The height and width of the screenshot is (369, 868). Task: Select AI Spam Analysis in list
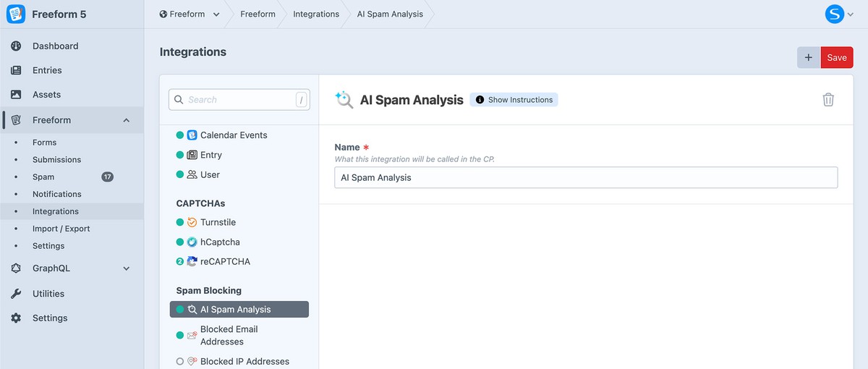pyautogui.click(x=239, y=309)
